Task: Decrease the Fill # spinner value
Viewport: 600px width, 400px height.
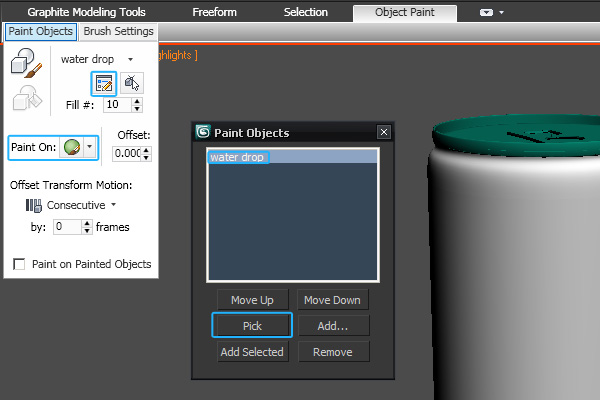Action: tap(137, 108)
